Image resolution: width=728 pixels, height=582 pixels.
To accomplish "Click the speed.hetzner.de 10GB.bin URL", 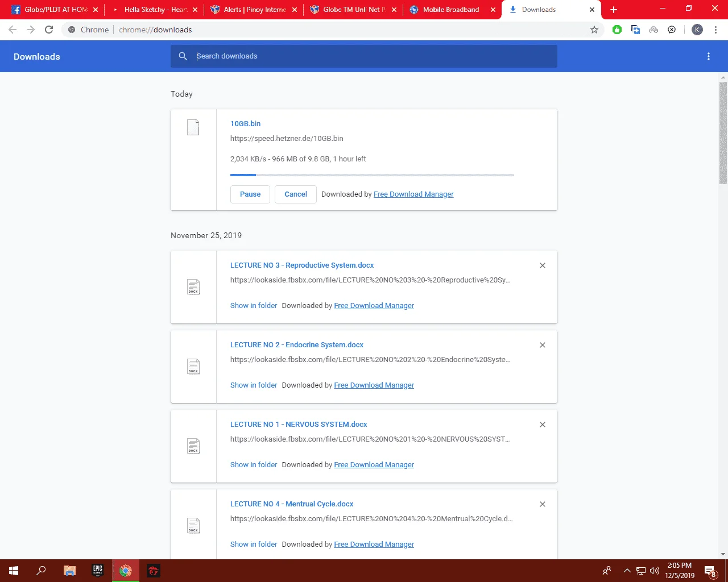I will tap(287, 138).
